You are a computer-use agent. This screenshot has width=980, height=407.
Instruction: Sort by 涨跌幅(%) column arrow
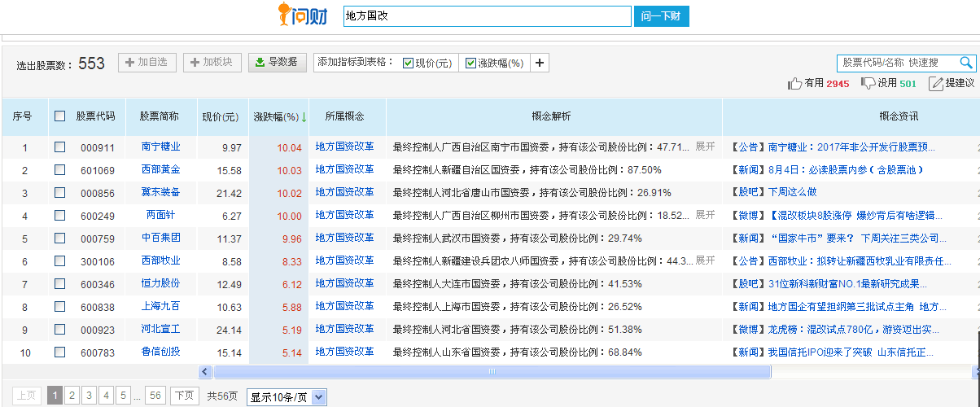pyautogui.click(x=304, y=117)
